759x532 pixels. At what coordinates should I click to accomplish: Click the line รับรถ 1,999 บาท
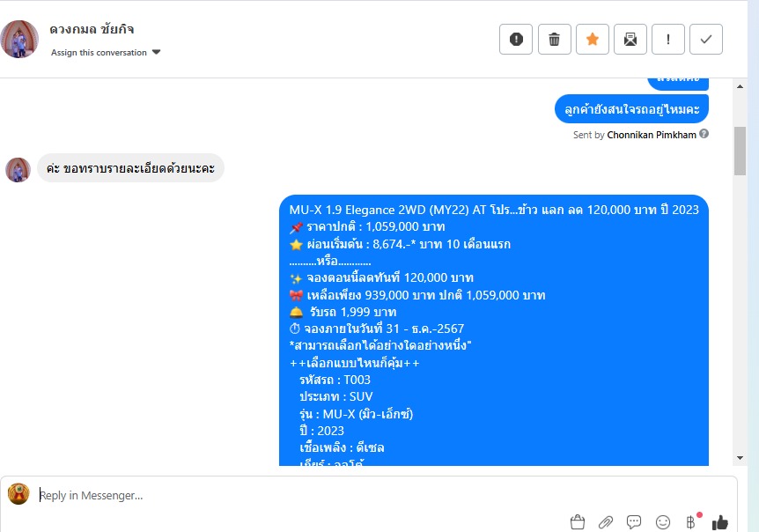[x=343, y=312]
